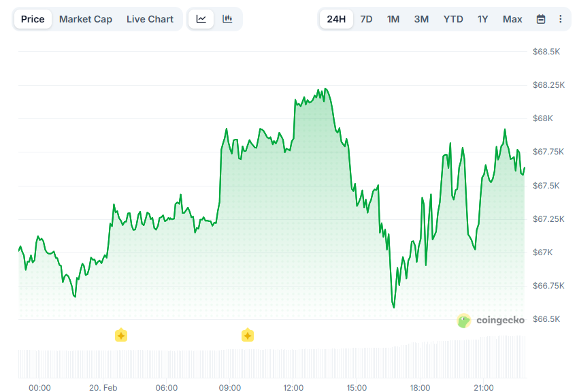Viewport: 577px width, 392px height.
Task: Open the Live Chart tab
Action: click(150, 19)
